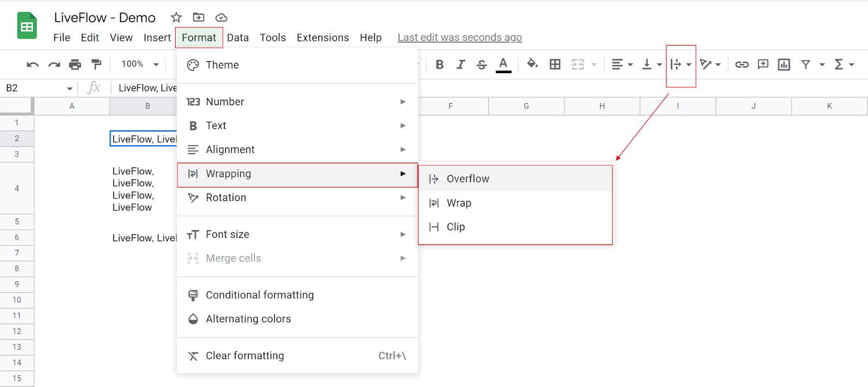This screenshot has width=868, height=387.
Task: Open the Help menu
Action: (x=371, y=37)
